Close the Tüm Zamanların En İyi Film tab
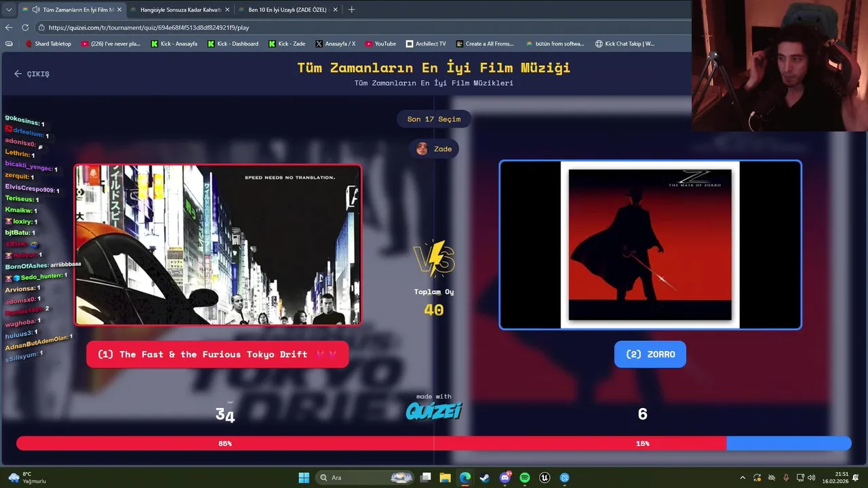The image size is (868, 488). tap(119, 9)
